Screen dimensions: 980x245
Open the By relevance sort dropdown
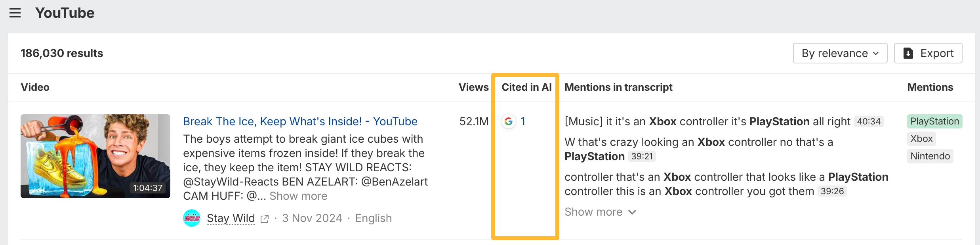[x=840, y=53]
